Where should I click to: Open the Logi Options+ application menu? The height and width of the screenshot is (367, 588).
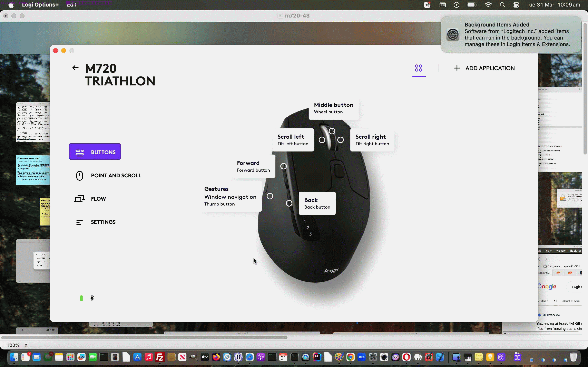pos(40,5)
